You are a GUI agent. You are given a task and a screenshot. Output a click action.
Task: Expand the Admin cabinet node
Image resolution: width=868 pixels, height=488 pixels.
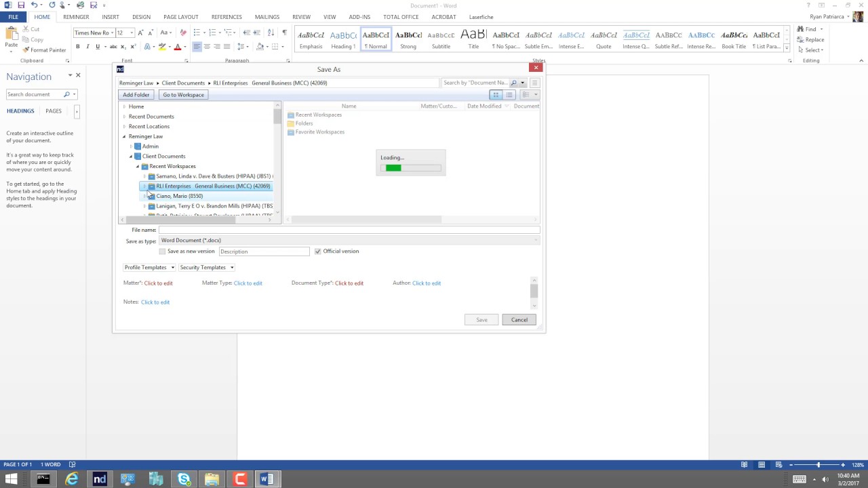tap(131, 146)
